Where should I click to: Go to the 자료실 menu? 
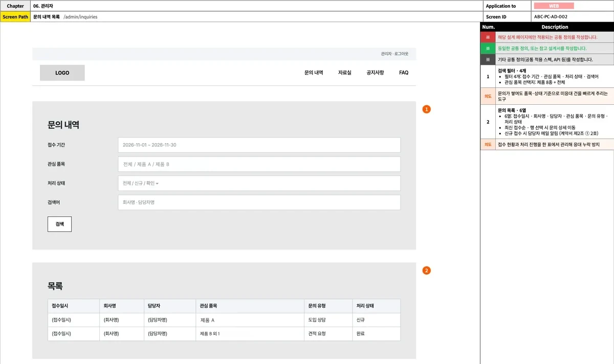[345, 73]
